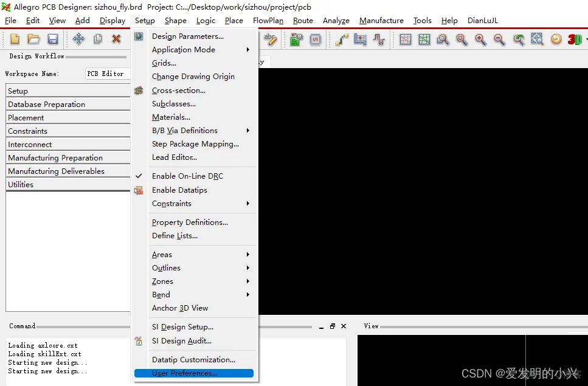The width and height of the screenshot is (588, 386).
Task: Expand the Database Preparation workflow section
Action: point(68,104)
